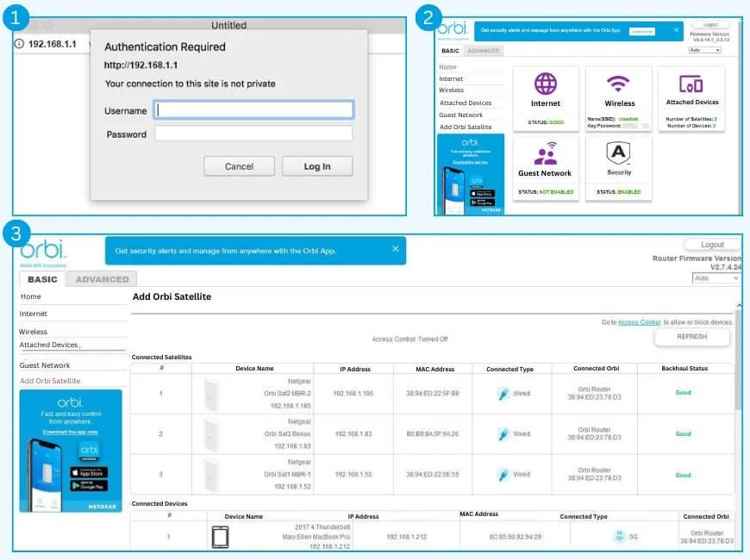Open the Attached Devices tile icon
The height and width of the screenshot is (560, 750).
tap(691, 84)
